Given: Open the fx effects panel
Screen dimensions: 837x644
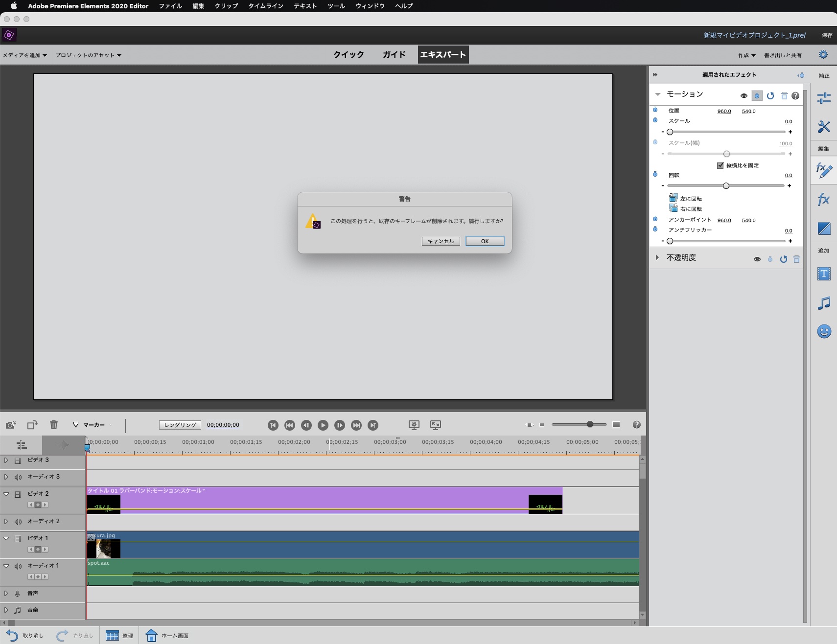Looking at the screenshot, I should [x=824, y=199].
